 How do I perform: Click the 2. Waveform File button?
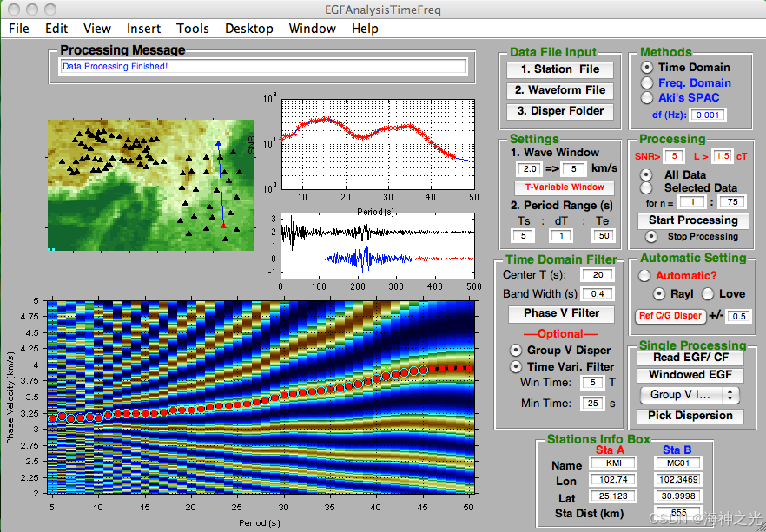tap(560, 90)
